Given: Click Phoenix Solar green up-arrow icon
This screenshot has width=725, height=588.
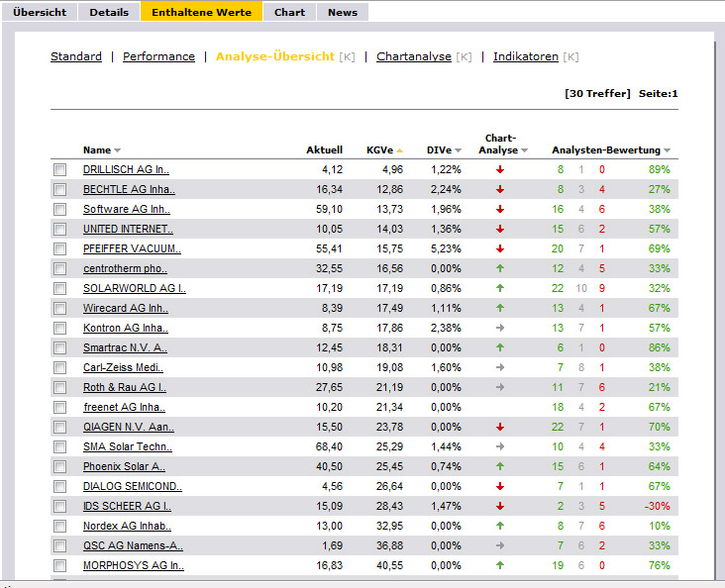Looking at the screenshot, I should pos(500,466).
